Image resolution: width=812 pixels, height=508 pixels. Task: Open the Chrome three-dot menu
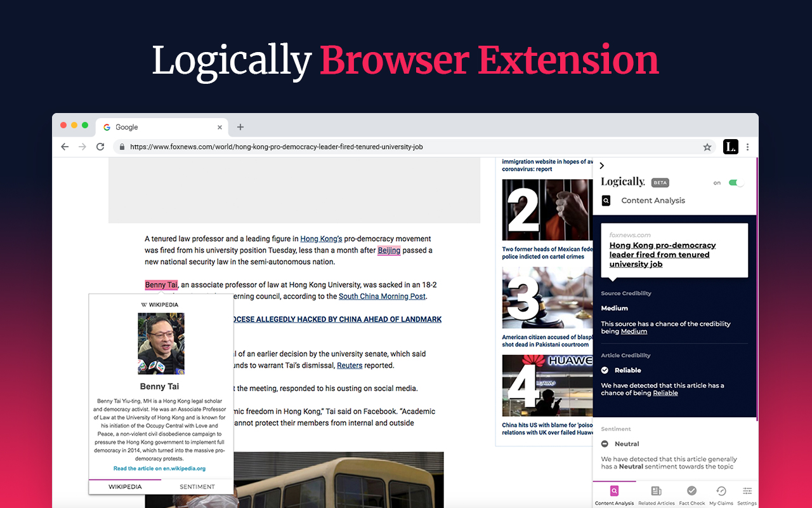(748, 147)
